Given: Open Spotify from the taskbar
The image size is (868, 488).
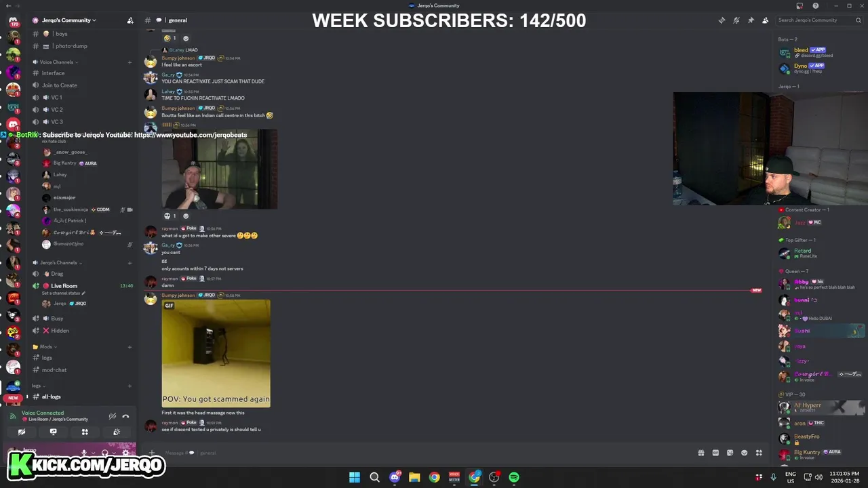Looking at the screenshot, I should (514, 477).
